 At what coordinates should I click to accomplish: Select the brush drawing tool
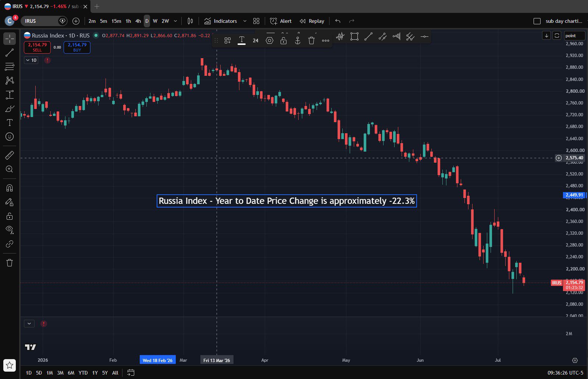(10, 109)
